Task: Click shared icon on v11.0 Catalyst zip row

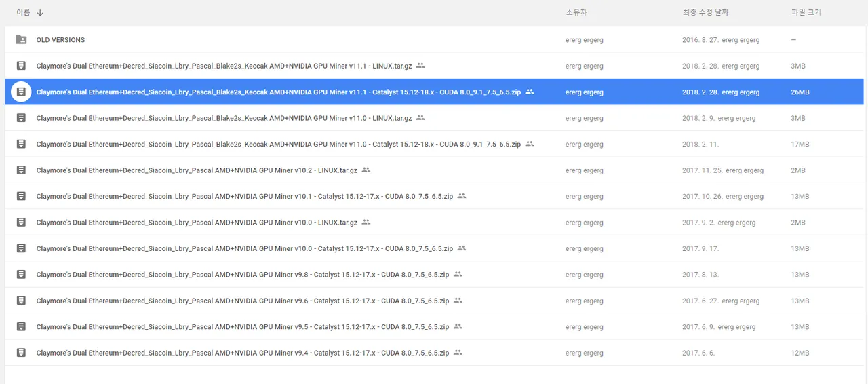Action: tap(530, 144)
